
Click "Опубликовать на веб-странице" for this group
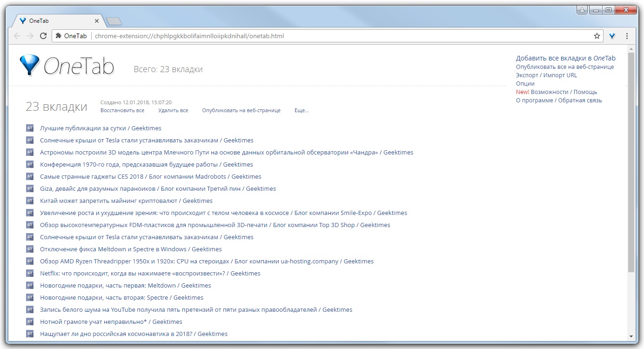pos(241,110)
